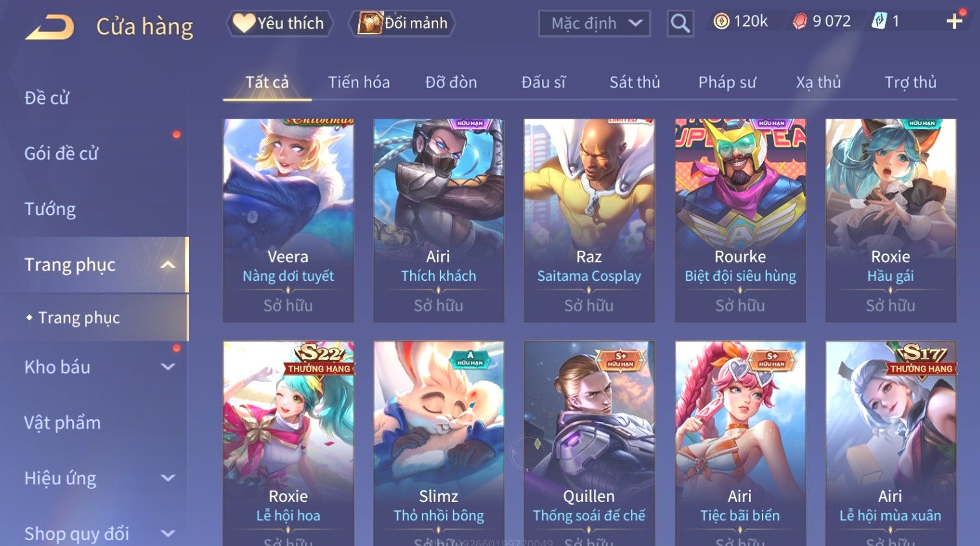The width and height of the screenshot is (980, 546).
Task: Click the heart icon in Yêu thích
Action: pos(244,23)
